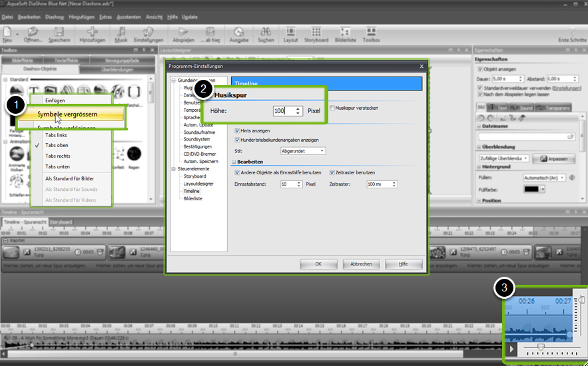Open the Assistenten menu
The image size is (588, 366).
(129, 15)
